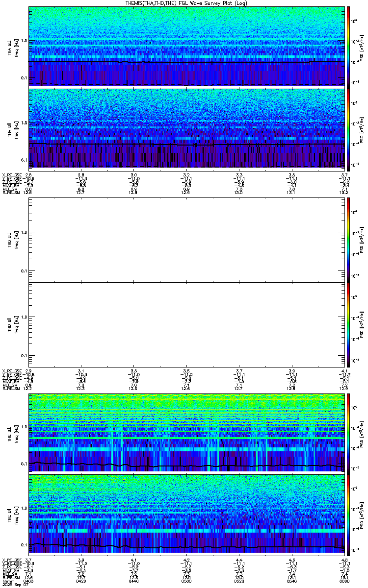368x588 pixels.
Task: Click the '0400' time tick label
Action: [x=28, y=581]
